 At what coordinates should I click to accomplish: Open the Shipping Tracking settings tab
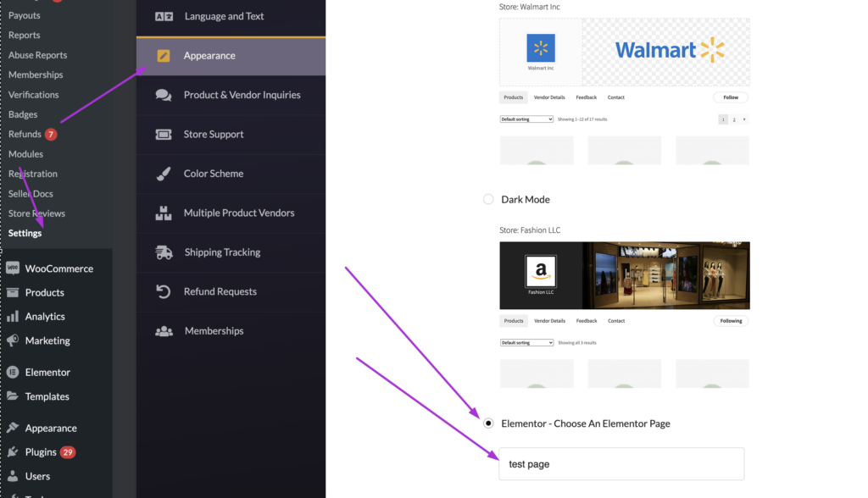coord(231,252)
